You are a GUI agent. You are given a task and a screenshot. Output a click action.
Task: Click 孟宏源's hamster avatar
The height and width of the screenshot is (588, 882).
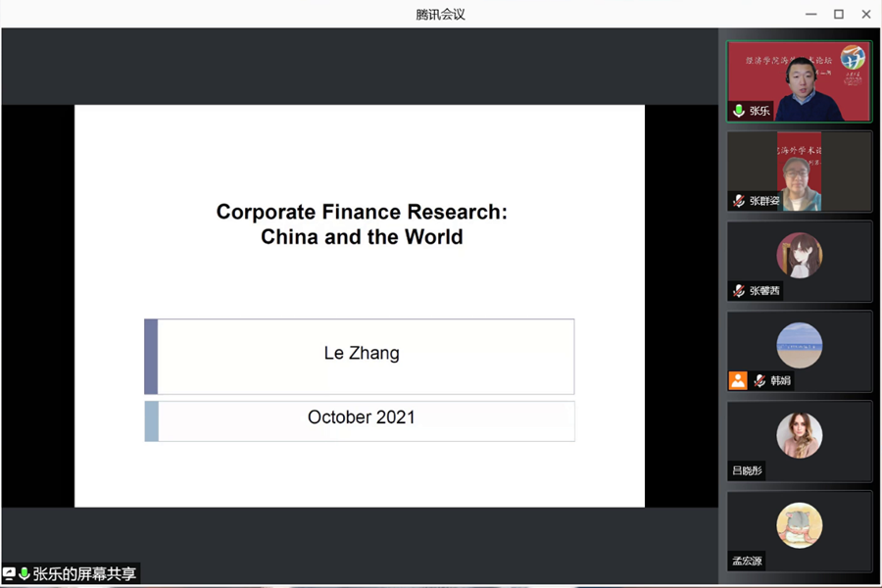799,525
